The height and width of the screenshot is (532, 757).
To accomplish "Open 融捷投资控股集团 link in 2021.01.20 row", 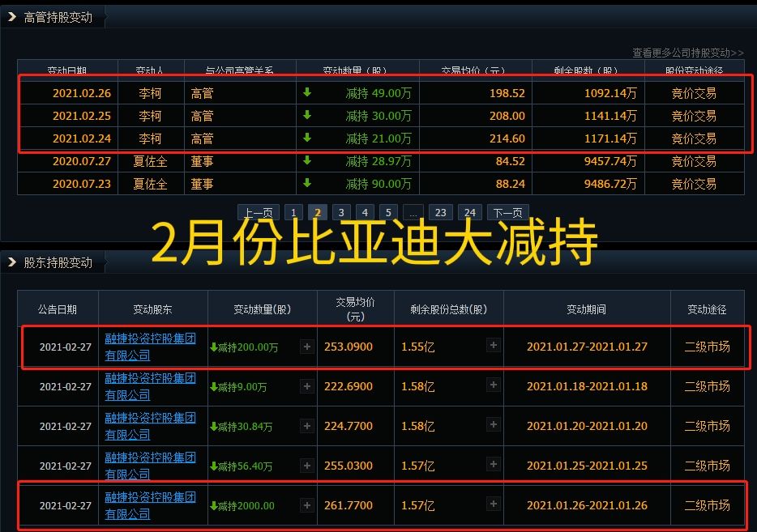I will (x=150, y=426).
